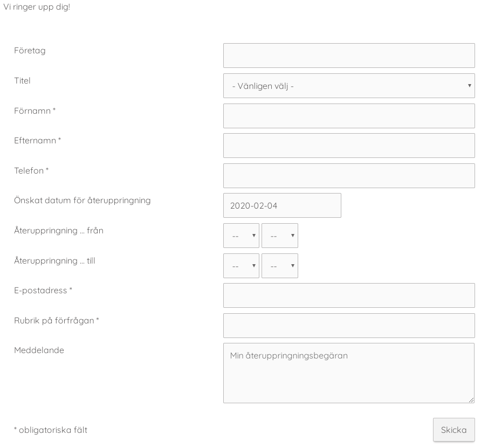This screenshot has height=448, width=481.
Task: Submit the form with Skicka button
Action: tap(453, 430)
